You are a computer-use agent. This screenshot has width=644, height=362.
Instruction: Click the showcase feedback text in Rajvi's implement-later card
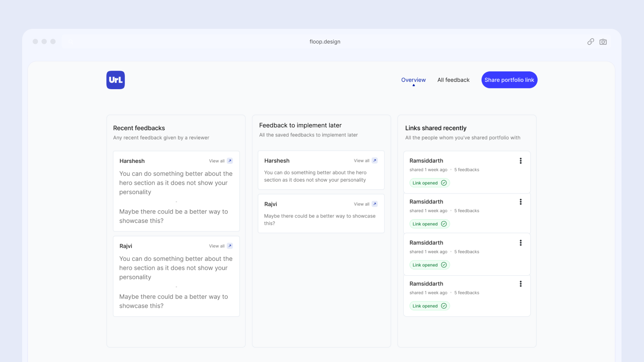click(320, 220)
